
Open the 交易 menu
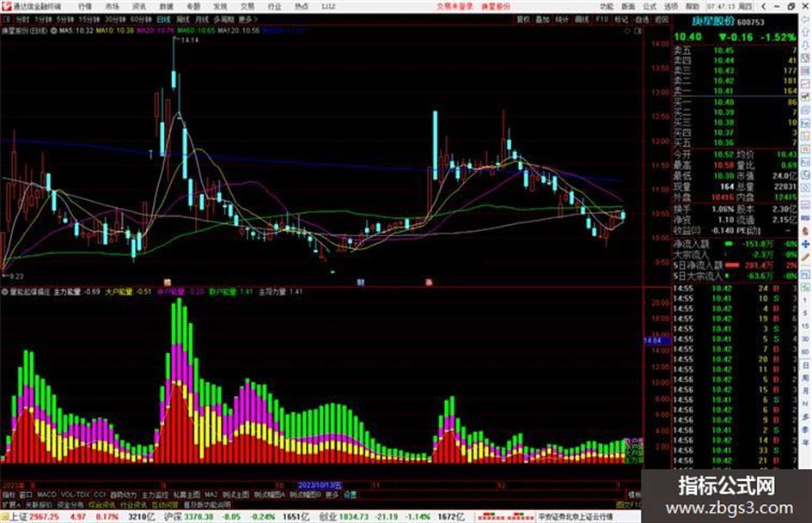click(x=247, y=7)
